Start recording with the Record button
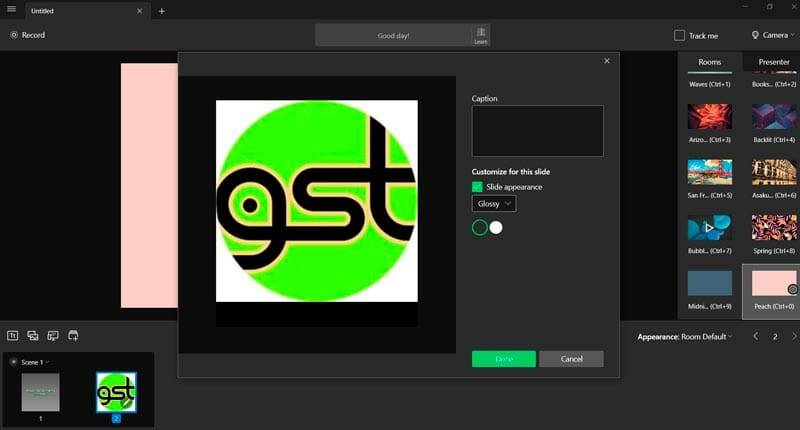The height and width of the screenshot is (430, 800). click(x=27, y=35)
